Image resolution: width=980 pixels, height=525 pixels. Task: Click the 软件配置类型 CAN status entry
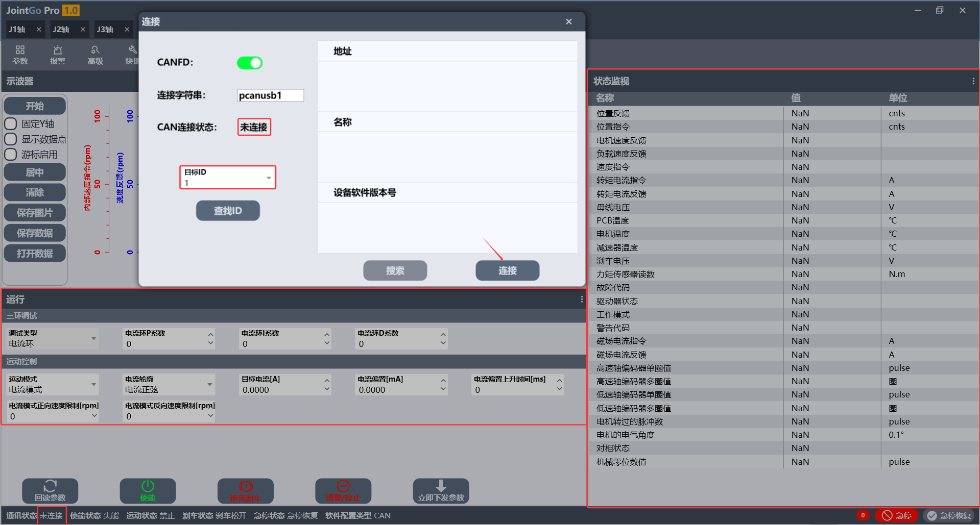point(358,516)
